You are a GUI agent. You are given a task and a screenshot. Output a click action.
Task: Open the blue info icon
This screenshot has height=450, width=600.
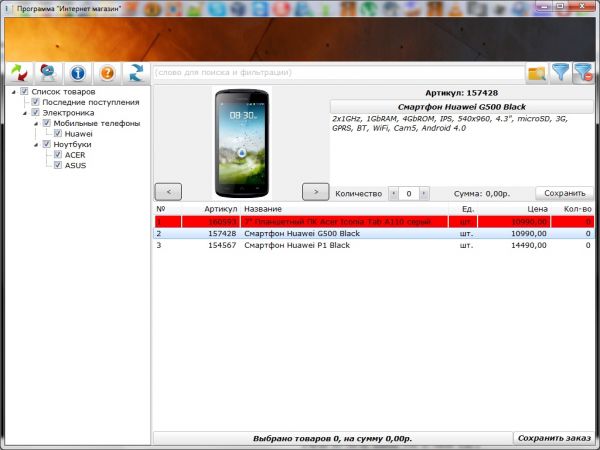click(x=78, y=73)
